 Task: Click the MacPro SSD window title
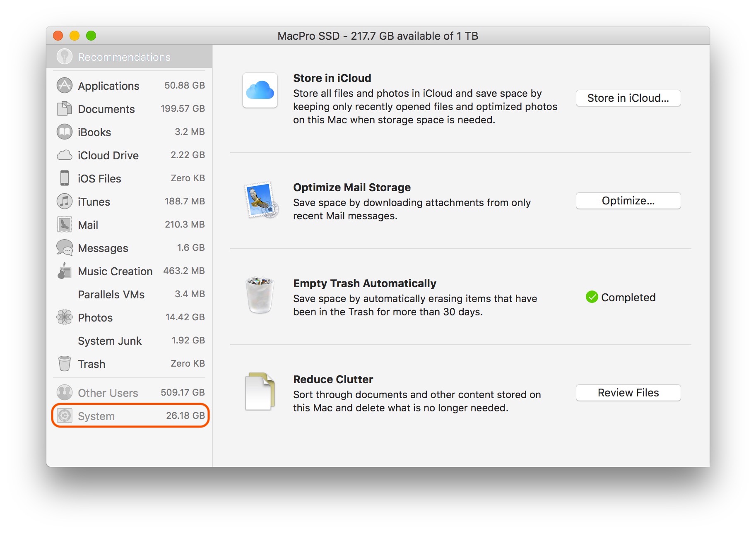378,36
